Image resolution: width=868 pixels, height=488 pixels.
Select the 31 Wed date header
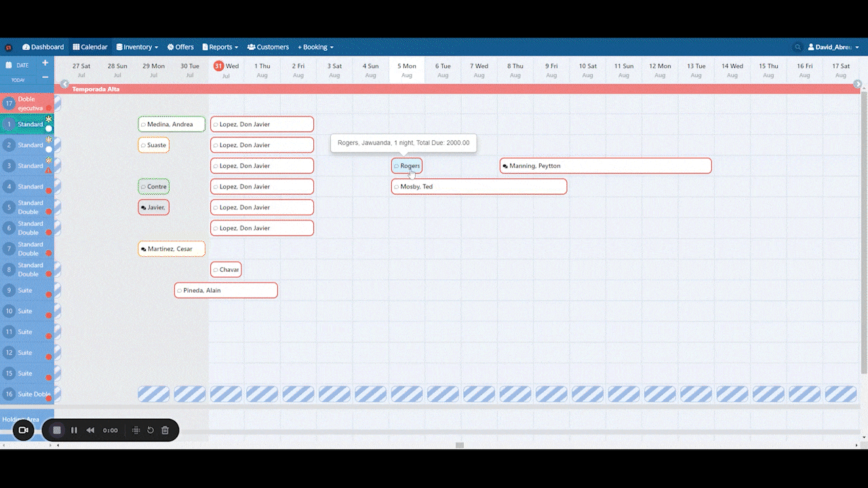(x=226, y=70)
